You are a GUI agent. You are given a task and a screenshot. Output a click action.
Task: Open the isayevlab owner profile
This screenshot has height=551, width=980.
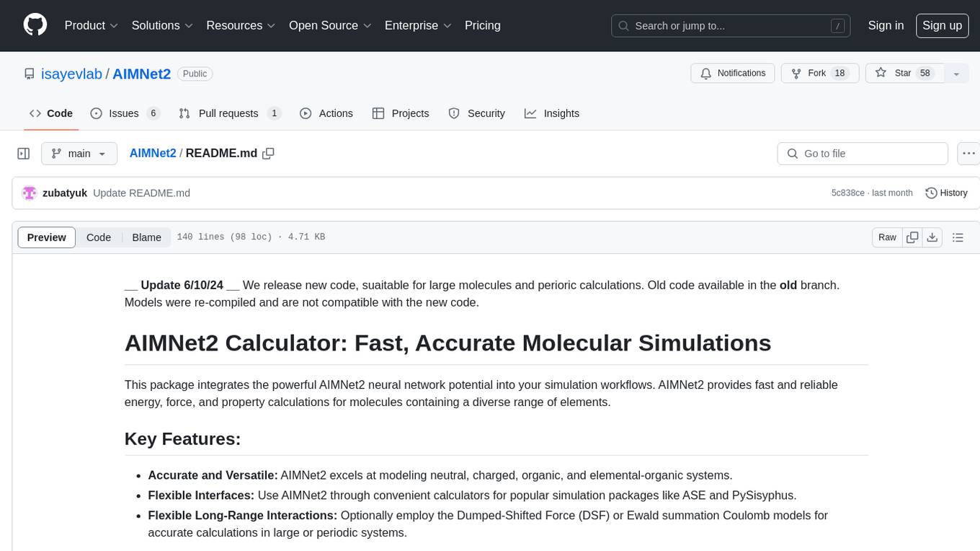click(72, 74)
